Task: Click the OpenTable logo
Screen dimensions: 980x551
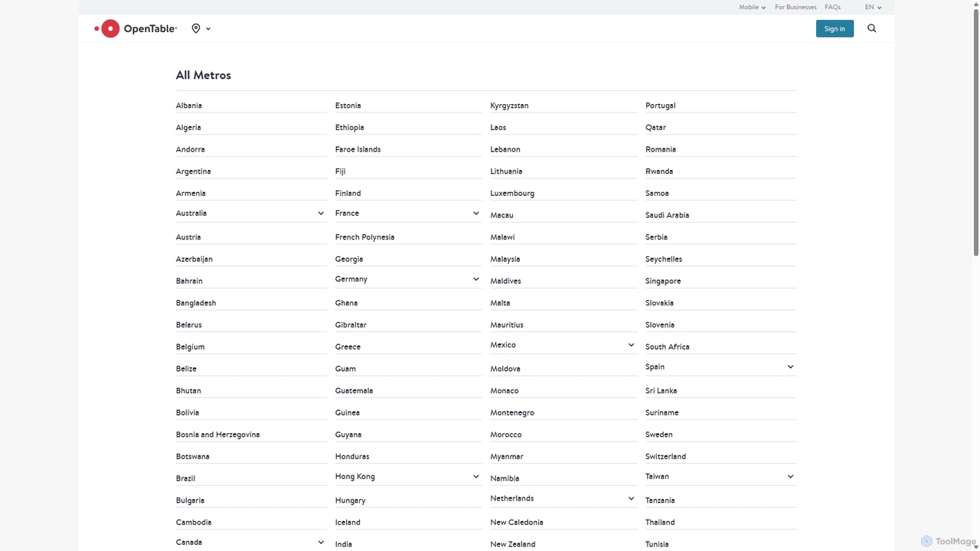Action: click(x=136, y=28)
